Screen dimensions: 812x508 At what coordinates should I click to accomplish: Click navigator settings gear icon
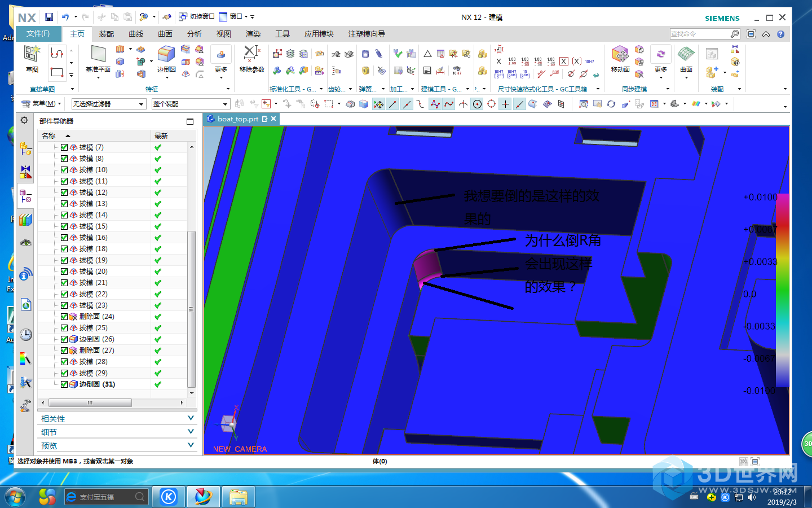coord(24,120)
